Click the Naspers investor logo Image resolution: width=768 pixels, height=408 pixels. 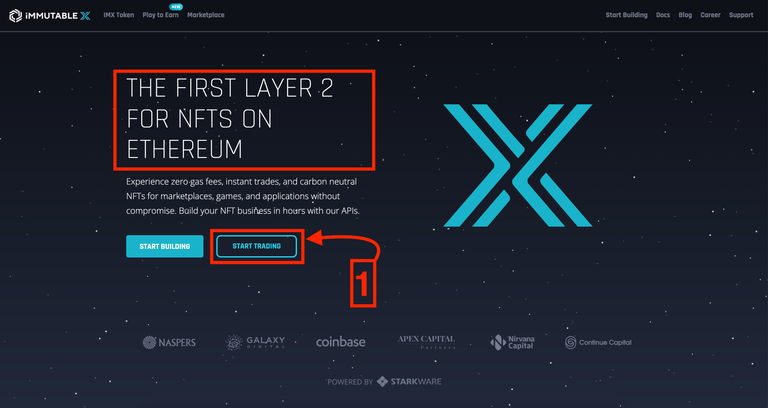coord(169,342)
